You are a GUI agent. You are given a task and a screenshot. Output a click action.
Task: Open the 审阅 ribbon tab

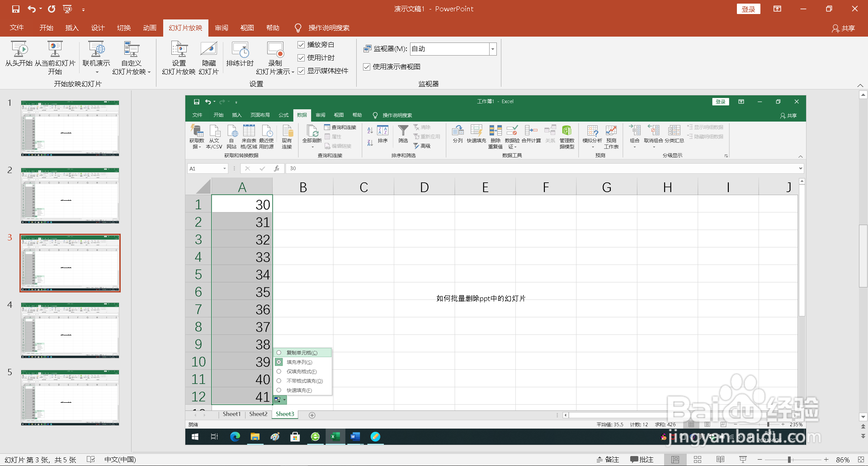[x=222, y=28]
